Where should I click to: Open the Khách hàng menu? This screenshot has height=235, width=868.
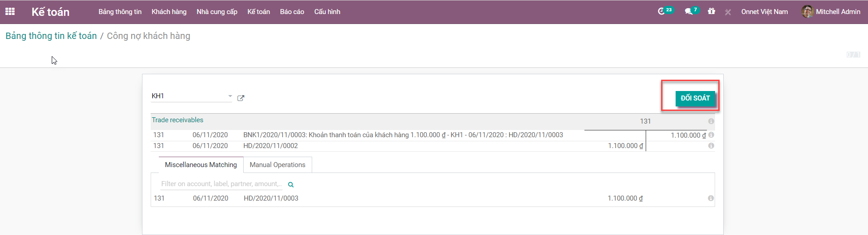(x=169, y=12)
